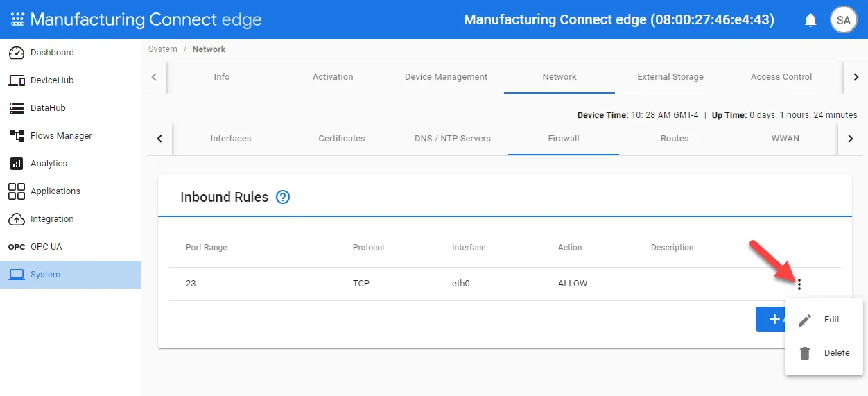Open the app grid menu icon
The height and width of the screenshot is (396, 868).
pos(17,19)
